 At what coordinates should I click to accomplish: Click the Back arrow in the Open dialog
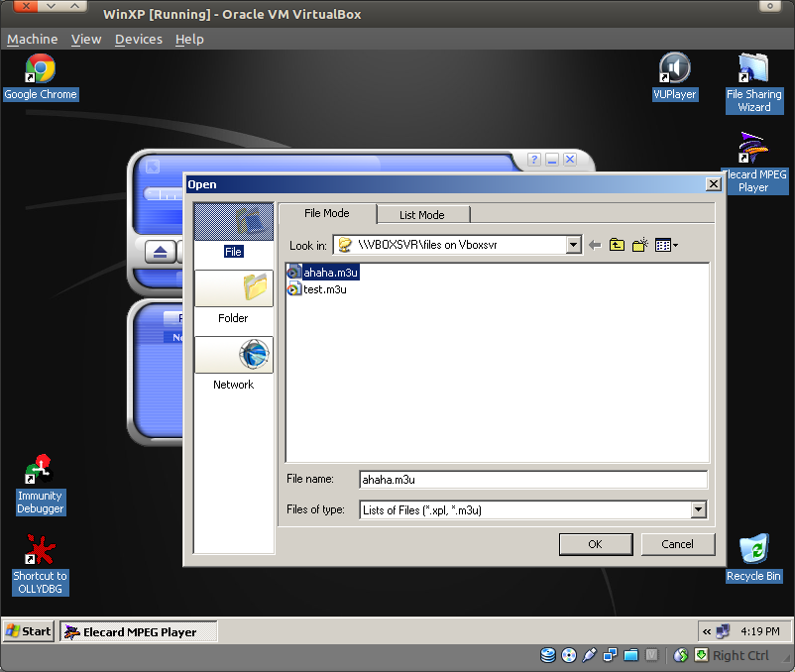[593, 245]
